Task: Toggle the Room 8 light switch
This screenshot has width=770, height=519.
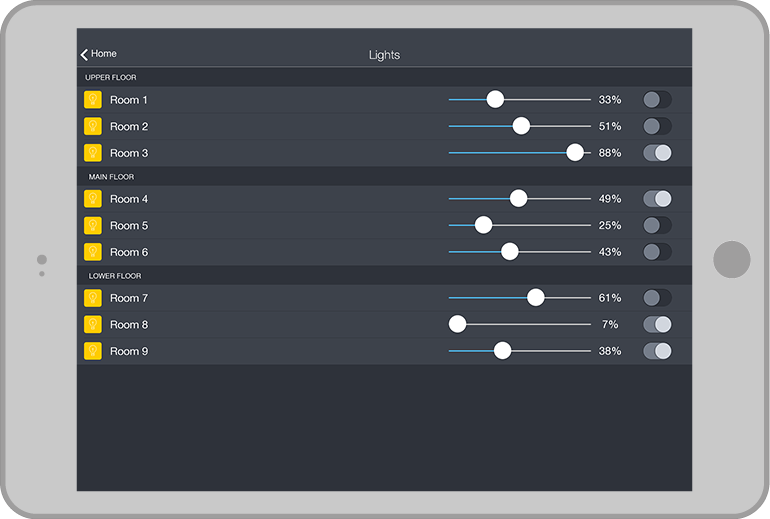Action: click(x=657, y=324)
